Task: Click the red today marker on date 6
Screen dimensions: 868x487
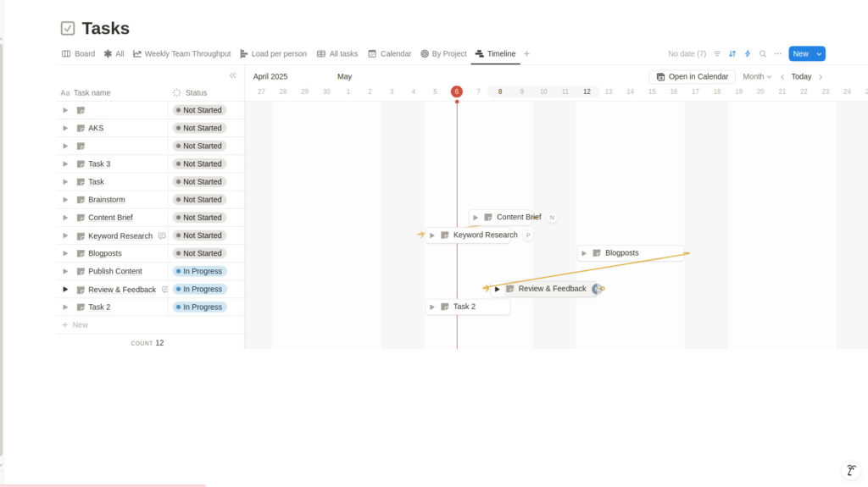Action: tap(457, 91)
